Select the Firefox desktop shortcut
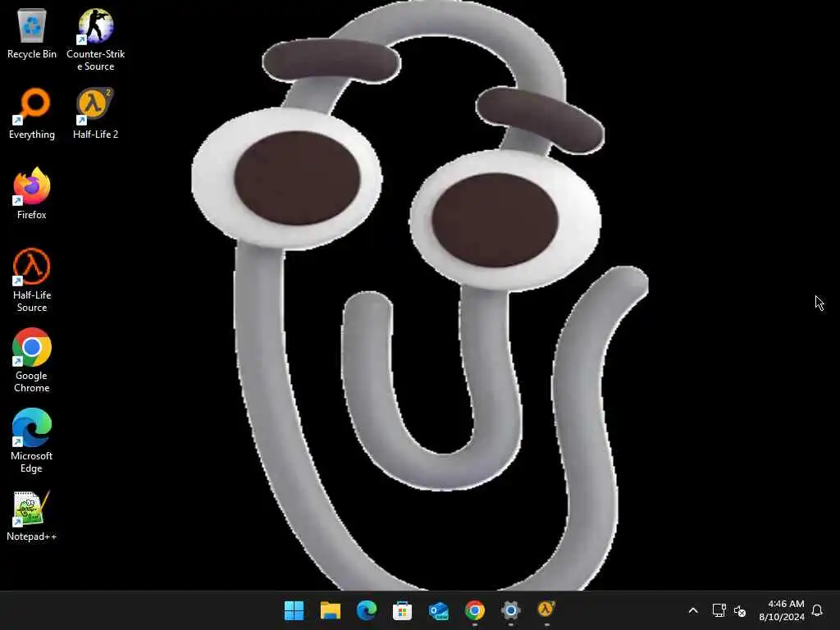The image size is (840, 630). [32, 194]
